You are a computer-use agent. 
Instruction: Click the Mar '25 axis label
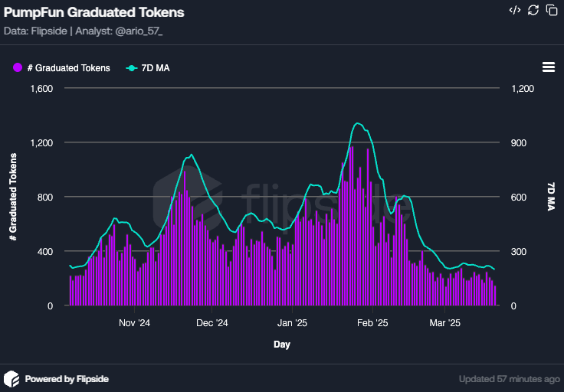tap(444, 323)
